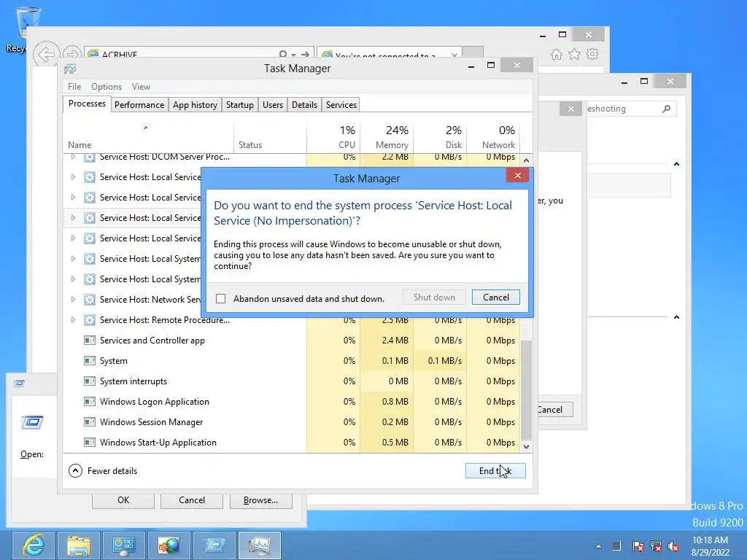Open the View menu

tap(141, 87)
